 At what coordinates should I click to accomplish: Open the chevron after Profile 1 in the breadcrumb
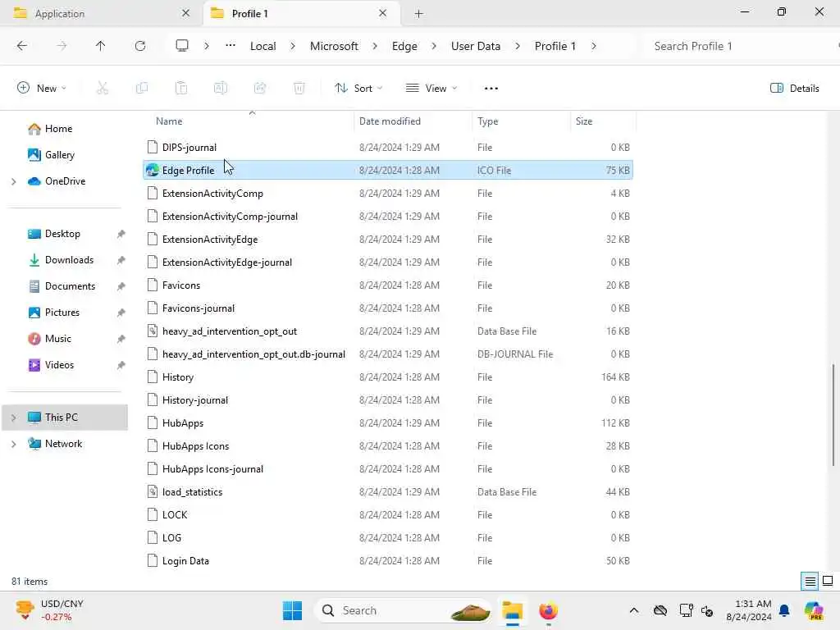click(x=594, y=46)
